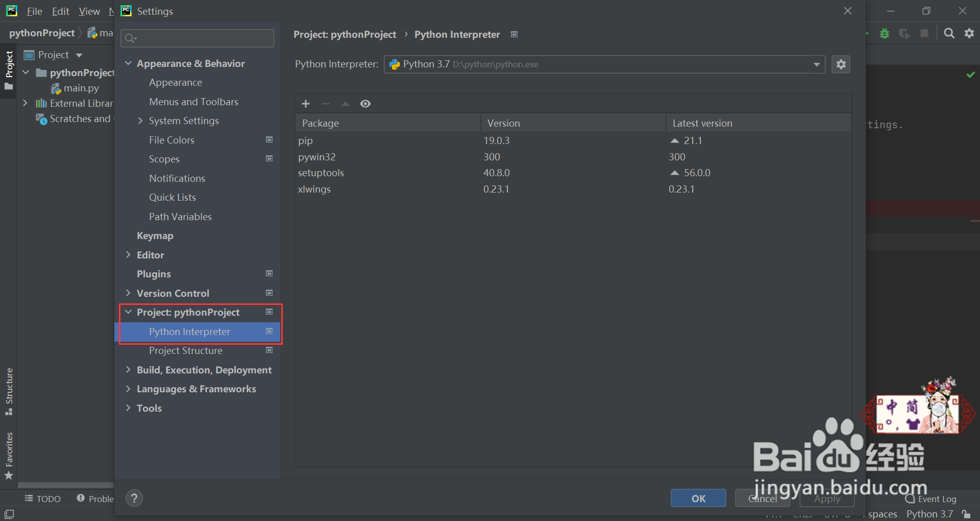The height and width of the screenshot is (521, 980).
Task: Select Scratches and Consoles node
Action: pyautogui.click(x=74, y=119)
